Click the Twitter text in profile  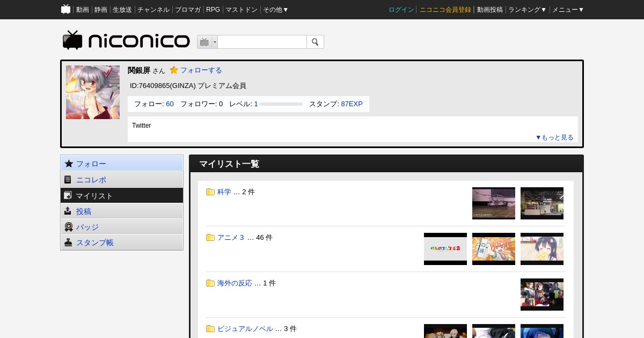141,126
